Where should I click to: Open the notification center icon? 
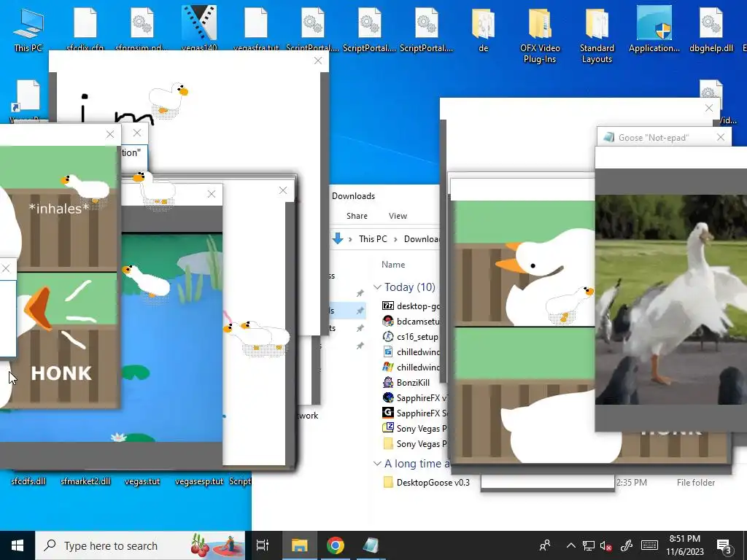point(724,545)
